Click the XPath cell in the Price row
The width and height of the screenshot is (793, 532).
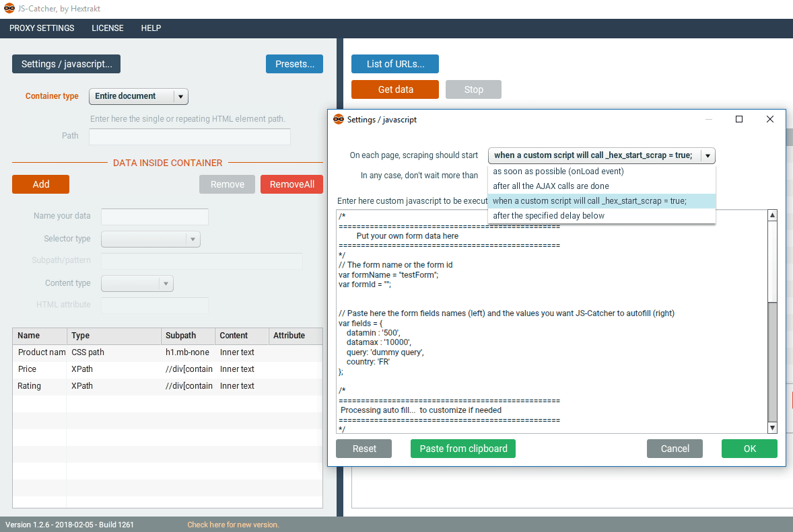[114, 369]
